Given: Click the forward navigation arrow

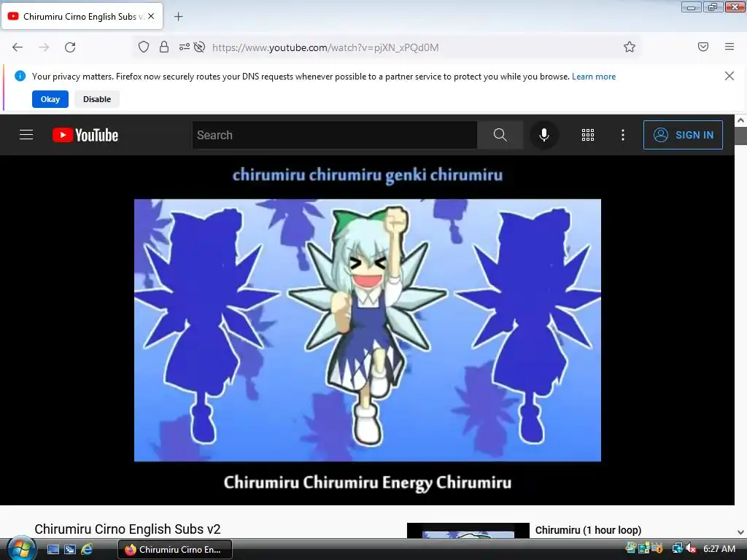Looking at the screenshot, I should point(44,47).
